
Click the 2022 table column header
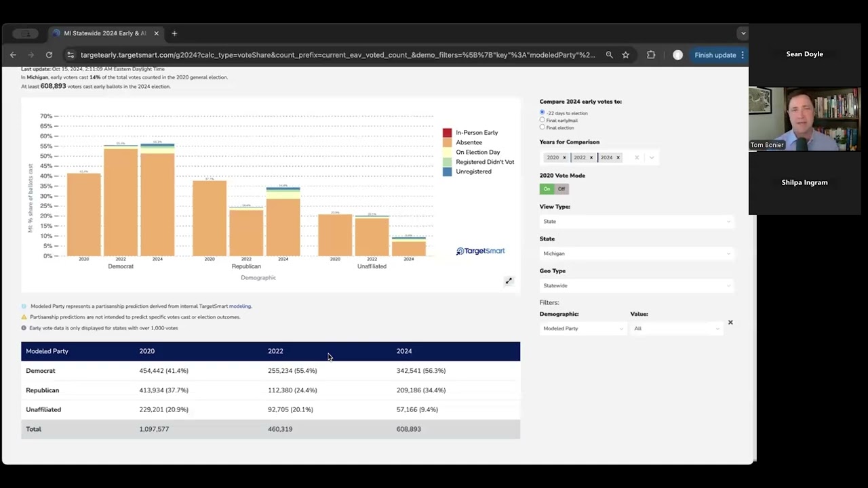[x=275, y=351]
